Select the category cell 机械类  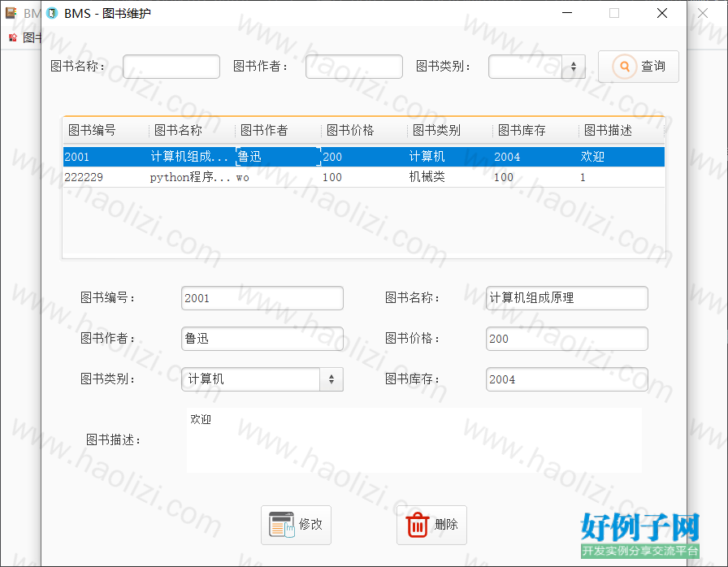(450, 177)
